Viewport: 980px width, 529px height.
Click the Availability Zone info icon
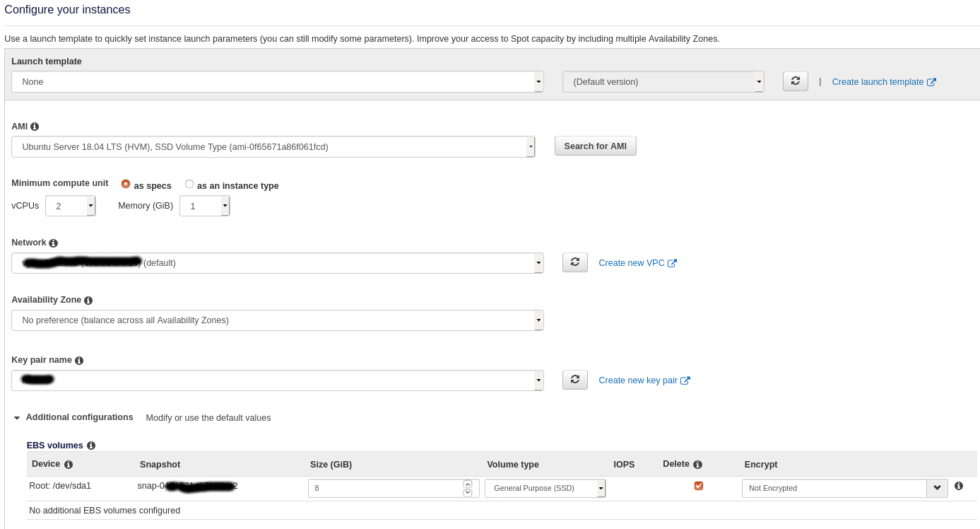pyautogui.click(x=88, y=301)
